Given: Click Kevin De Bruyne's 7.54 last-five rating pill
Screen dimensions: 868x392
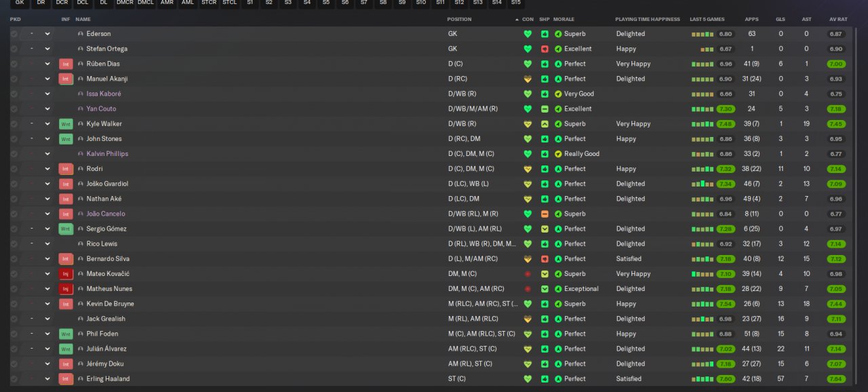Looking at the screenshot, I should [726, 304].
